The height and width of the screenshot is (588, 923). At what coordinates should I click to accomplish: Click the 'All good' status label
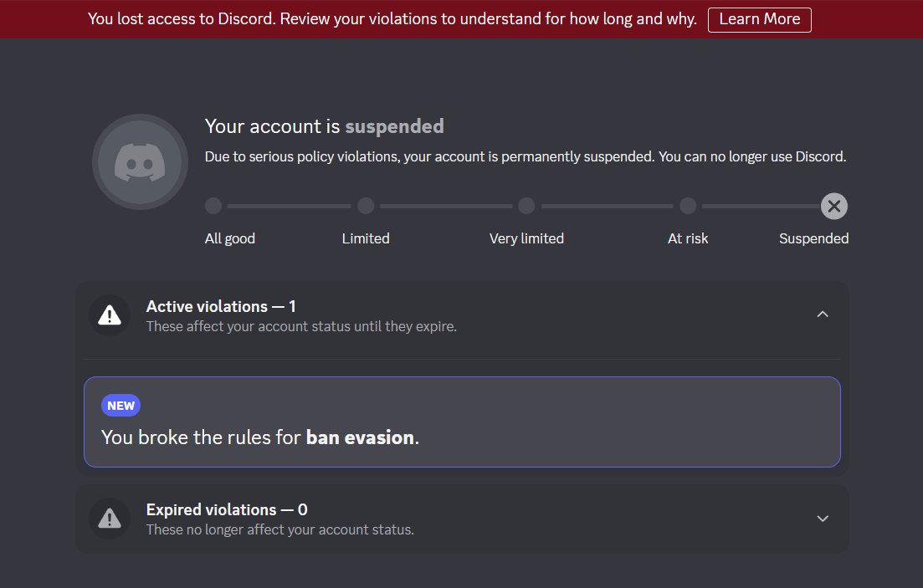pos(229,238)
